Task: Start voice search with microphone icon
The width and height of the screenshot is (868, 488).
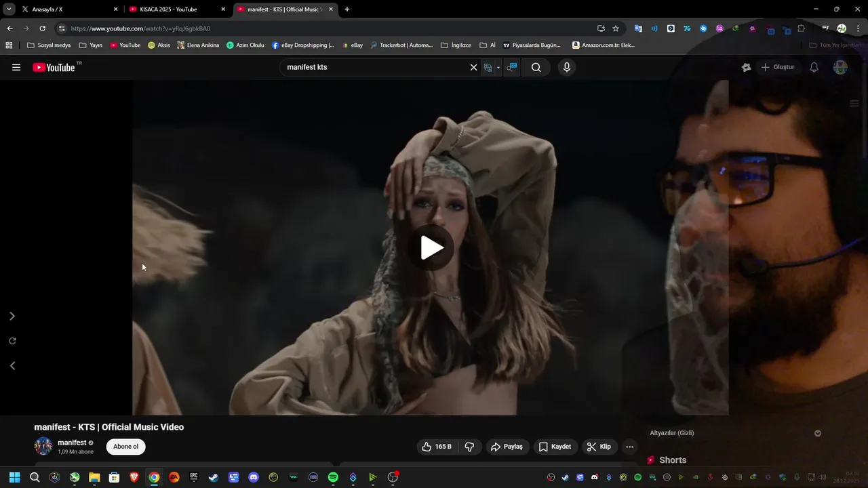Action: point(567,67)
